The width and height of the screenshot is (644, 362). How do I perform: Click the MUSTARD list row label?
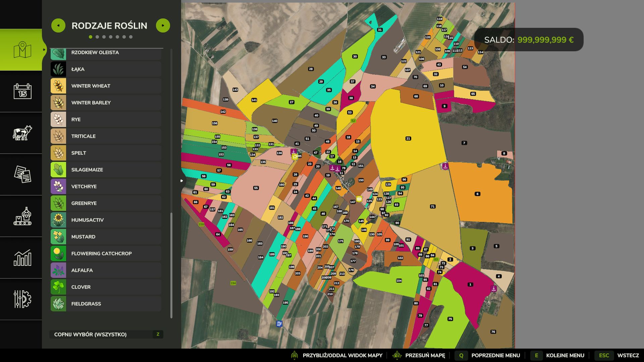[83, 237]
